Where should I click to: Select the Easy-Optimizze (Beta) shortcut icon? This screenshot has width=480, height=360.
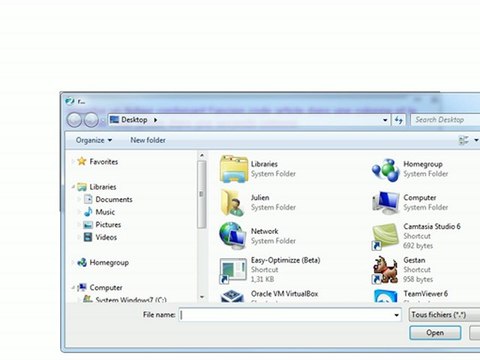pyautogui.click(x=233, y=270)
